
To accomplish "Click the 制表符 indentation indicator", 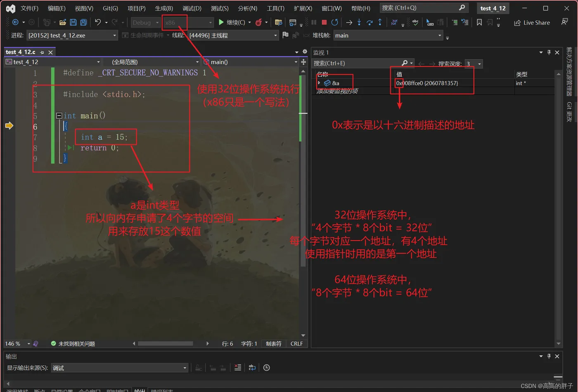I will 274,343.
